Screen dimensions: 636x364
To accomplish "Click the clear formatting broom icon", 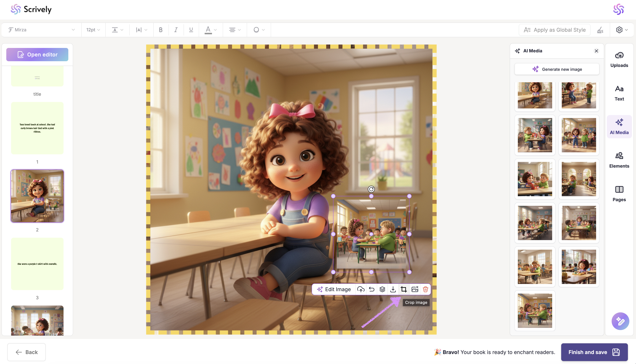I will pyautogui.click(x=600, y=30).
